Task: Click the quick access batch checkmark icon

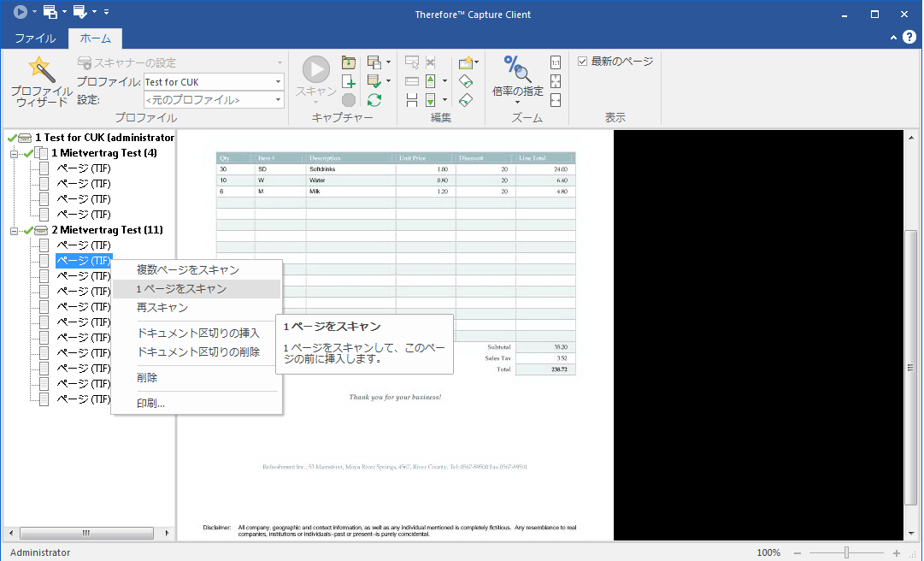Action: tap(80, 11)
